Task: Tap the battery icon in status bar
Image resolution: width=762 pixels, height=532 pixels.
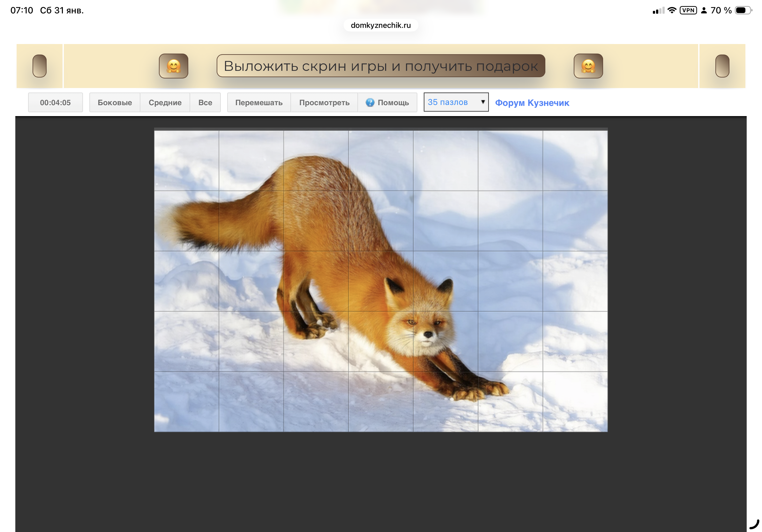Action: (x=743, y=10)
